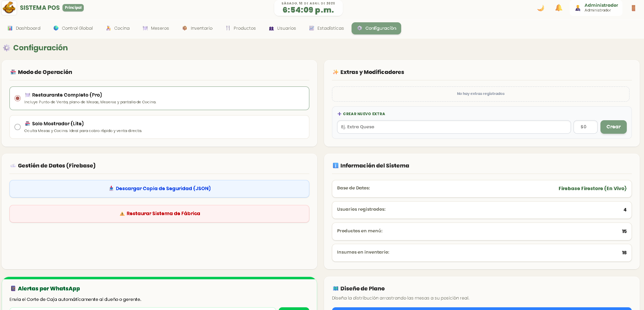
Task: Download the JSON security backup
Action: (x=159, y=189)
